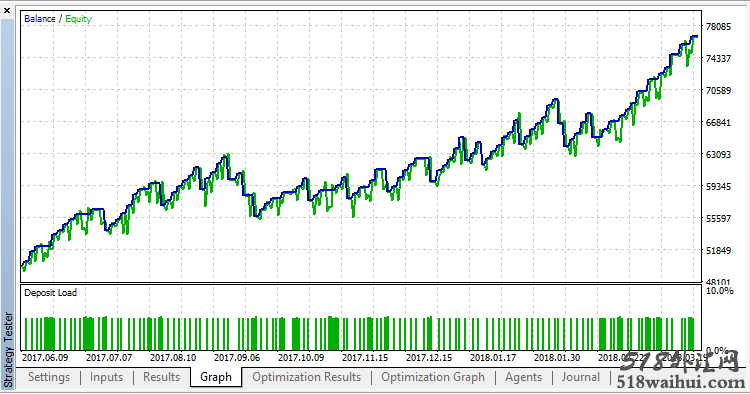Switch to the Journal tab
Image resolution: width=750 pixels, height=394 pixels.
click(581, 377)
